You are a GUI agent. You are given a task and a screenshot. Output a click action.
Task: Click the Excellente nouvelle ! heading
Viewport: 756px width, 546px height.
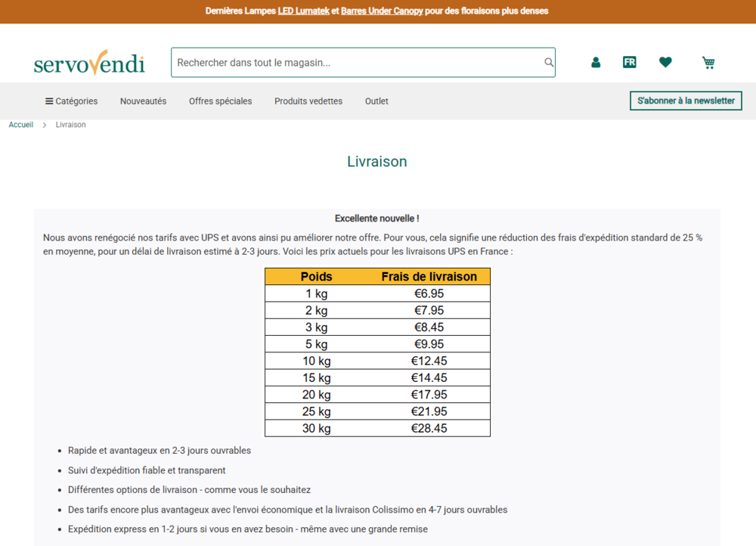(377, 219)
